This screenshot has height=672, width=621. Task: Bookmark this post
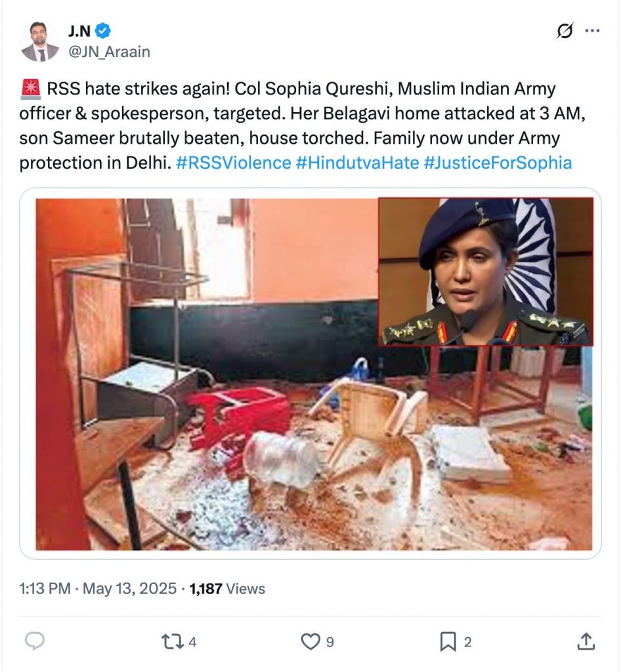tap(448, 641)
